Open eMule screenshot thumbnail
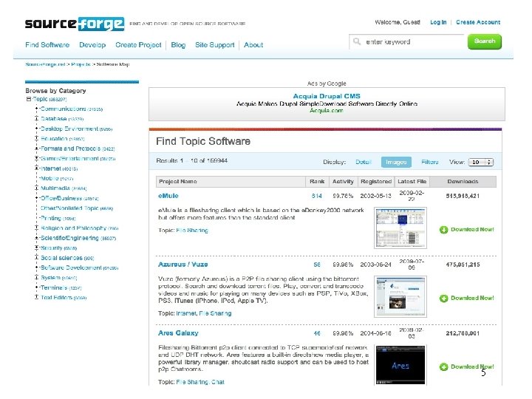The width and height of the screenshot is (532, 399). coord(400,228)
